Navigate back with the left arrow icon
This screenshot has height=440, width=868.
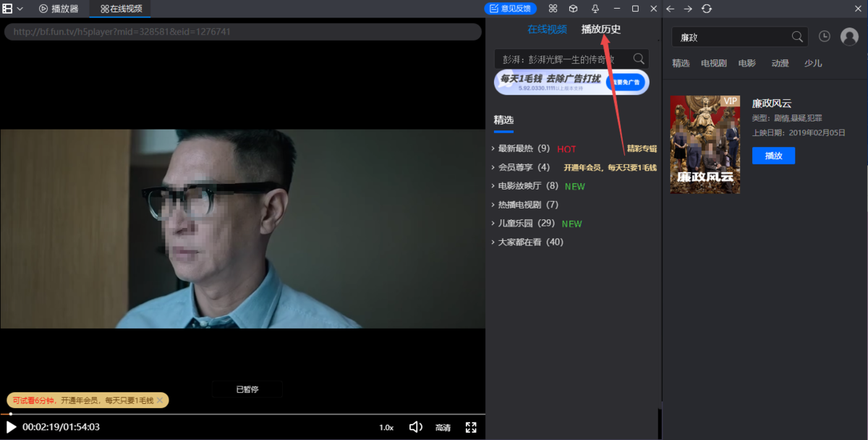669,9
